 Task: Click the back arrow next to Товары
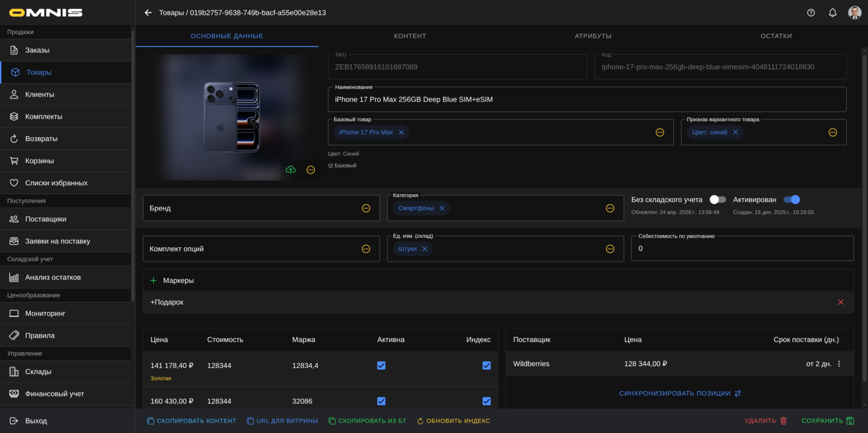pos(148,13)
